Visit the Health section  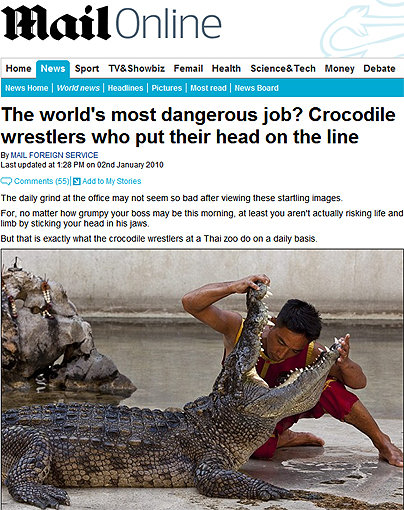(x=226, y=69)
